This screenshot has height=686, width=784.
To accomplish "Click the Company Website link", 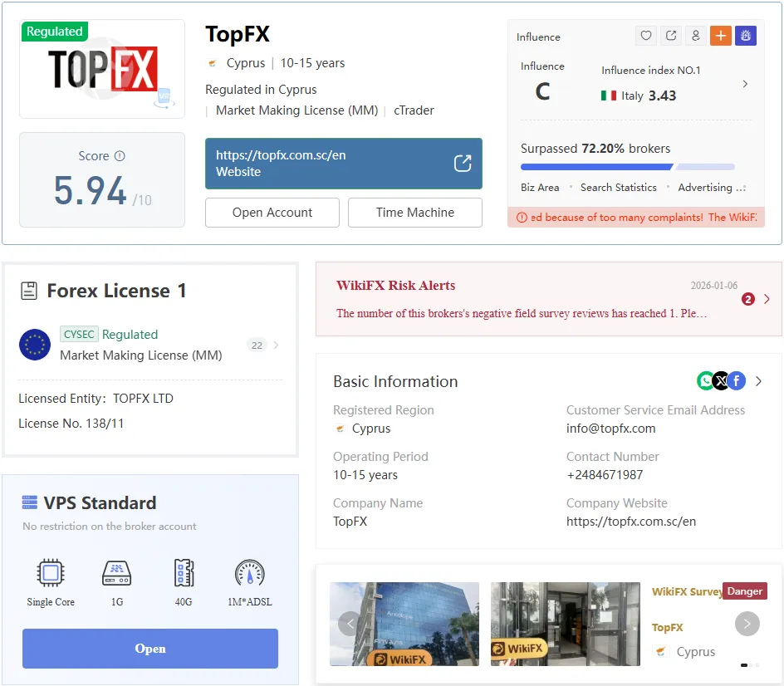I will coord(631,522).
